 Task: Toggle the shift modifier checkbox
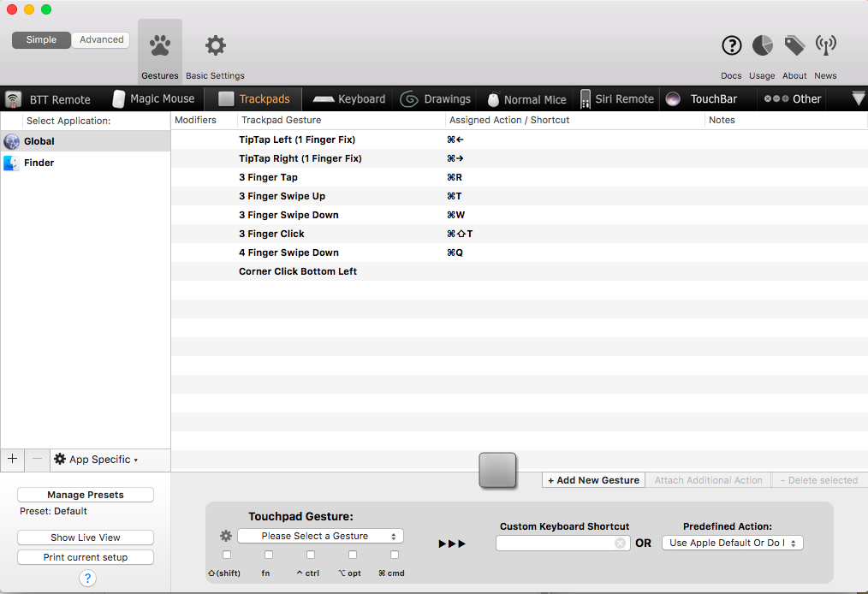pyautogui.click(x=227, y=555)
